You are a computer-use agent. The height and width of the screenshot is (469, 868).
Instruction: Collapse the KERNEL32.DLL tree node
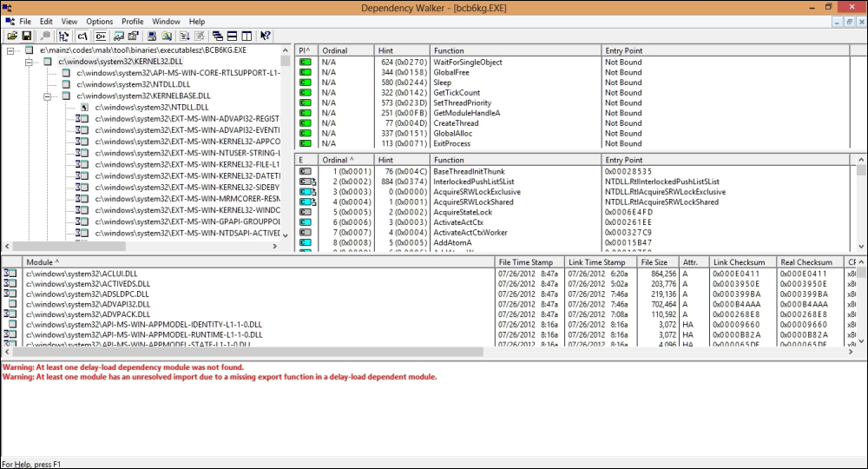click(x=29, y=62)
